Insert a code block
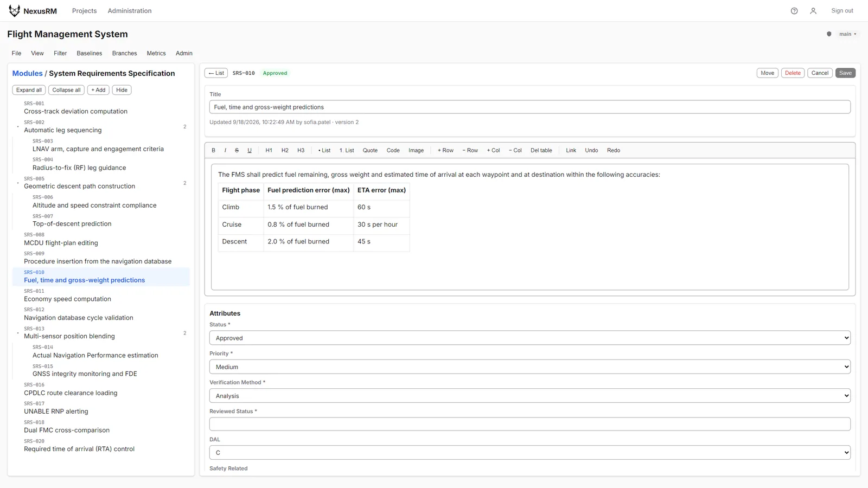 (393, 151)
